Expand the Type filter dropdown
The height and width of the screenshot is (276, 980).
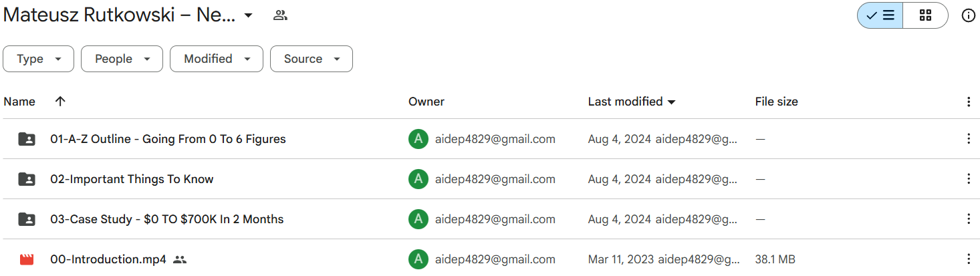(39, 59)
